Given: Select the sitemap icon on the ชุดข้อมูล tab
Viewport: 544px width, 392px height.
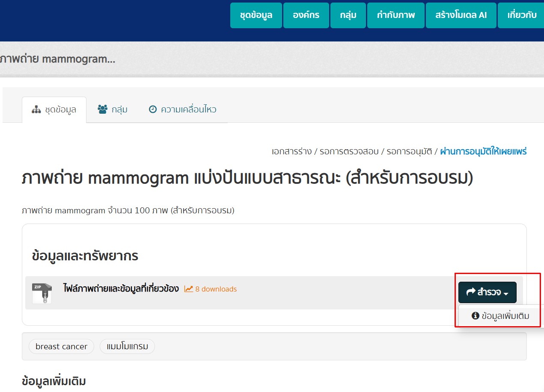Looking at the screenshot, I should [x=36, y=109].
